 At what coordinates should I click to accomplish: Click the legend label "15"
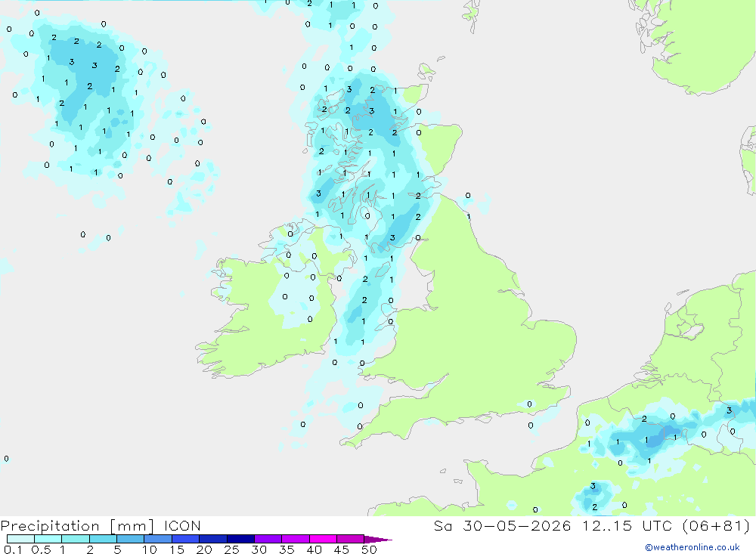coord(177,549)
